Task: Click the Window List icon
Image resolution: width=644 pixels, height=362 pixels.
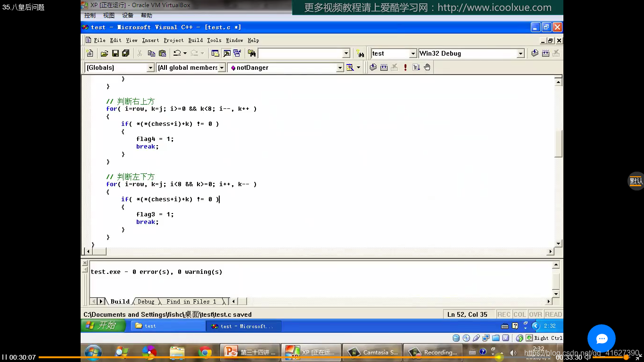Action: pos(237,53)
